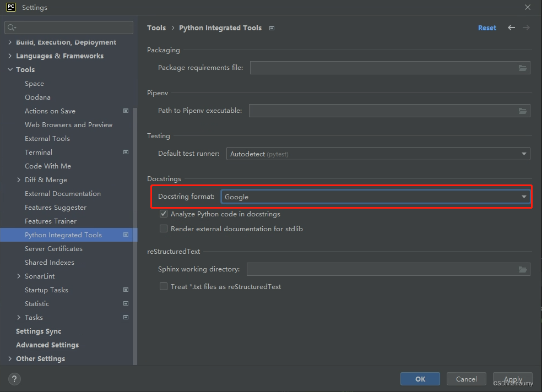The height and width of the screenshot is (392, 542).
Task: Click project icon next to Terminal
Action: point(126,152)
